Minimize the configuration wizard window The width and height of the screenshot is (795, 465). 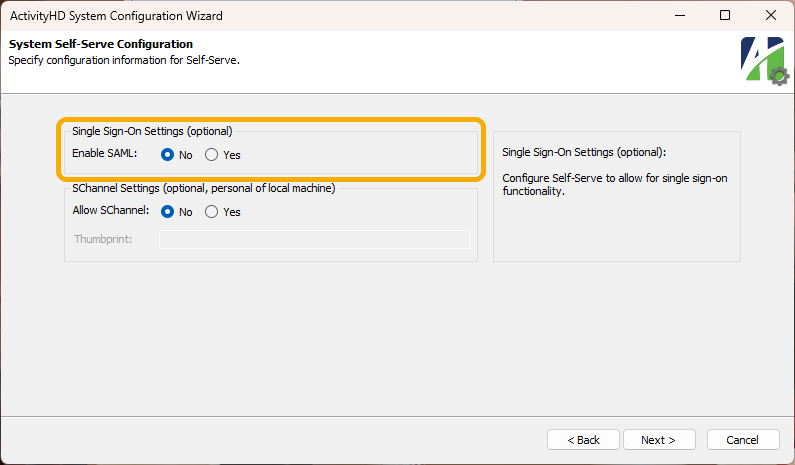pos(680,15)
